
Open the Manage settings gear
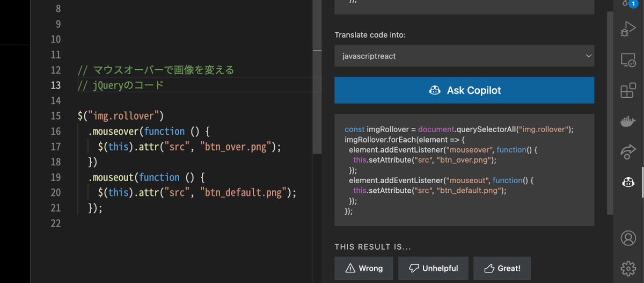click(628, 268)
